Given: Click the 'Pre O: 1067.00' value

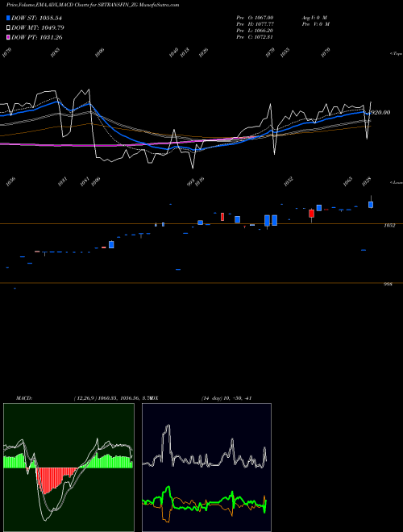Looking at the screenshot, I should (x=255, y=17).
